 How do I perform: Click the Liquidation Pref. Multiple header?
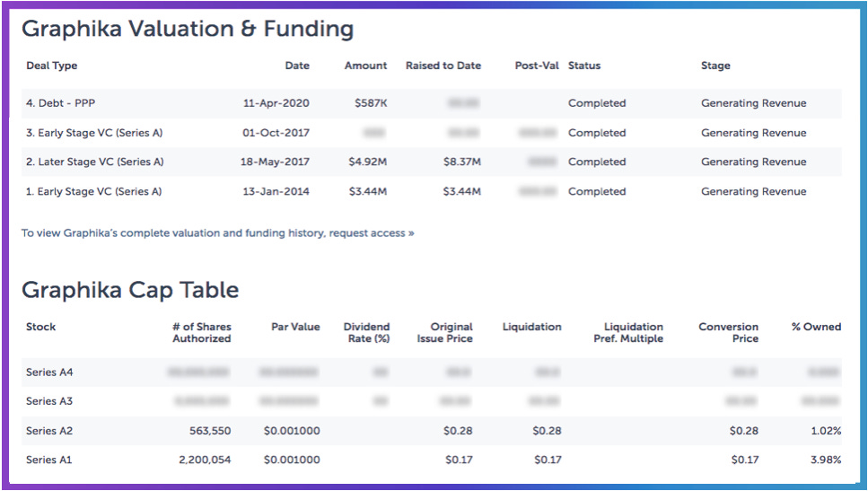628,333
